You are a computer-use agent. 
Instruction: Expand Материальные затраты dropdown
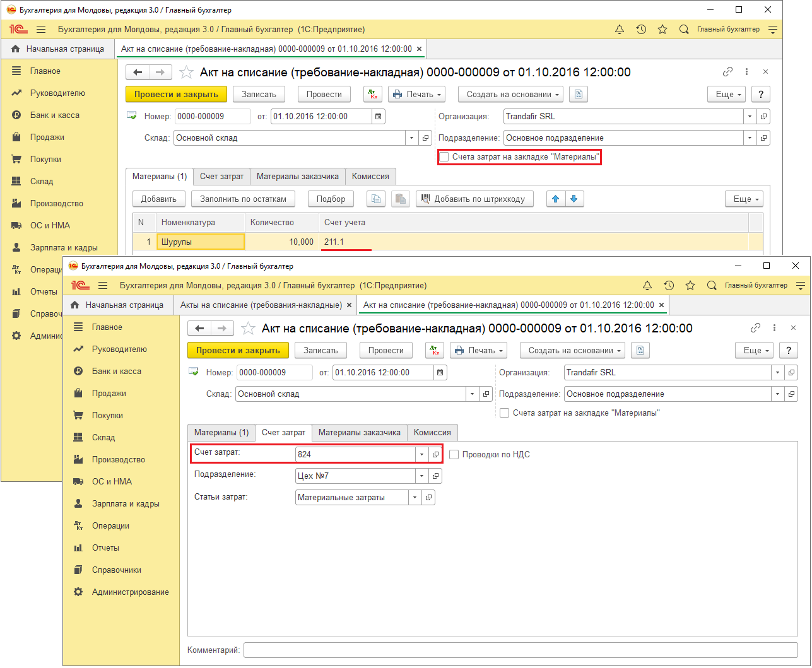click(415, 497)
